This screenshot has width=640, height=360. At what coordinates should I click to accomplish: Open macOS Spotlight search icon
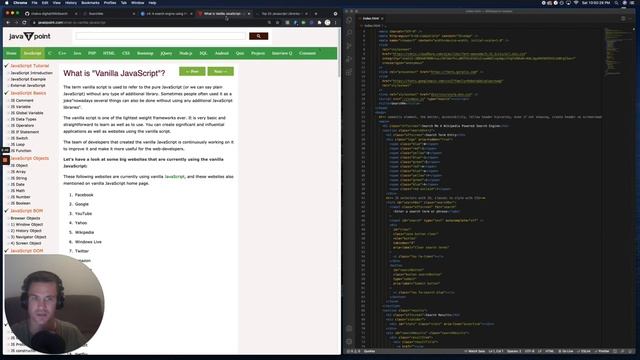pyautogui.click(x=616, y=3)
